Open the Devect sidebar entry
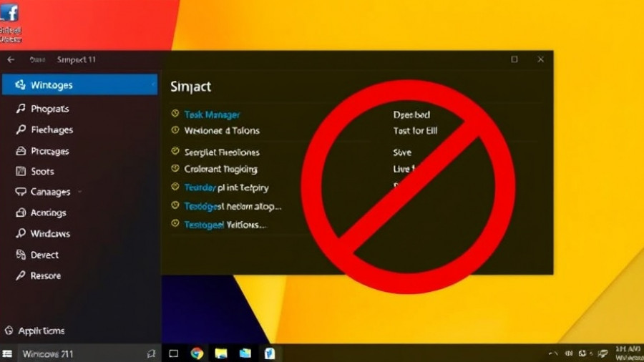The height and width of the screenshot is (362, 644). coord(44,255)
